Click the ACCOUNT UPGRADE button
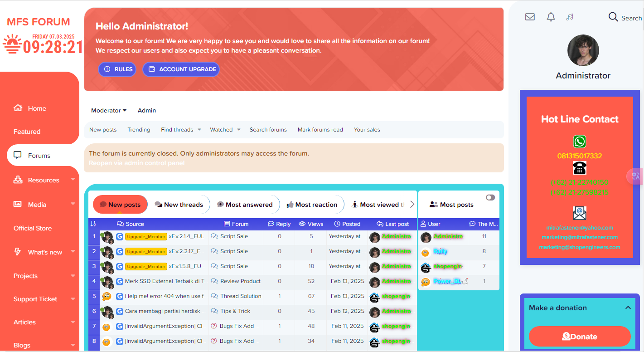The height and width of the screenshot is (352, 644). click(181, 69)
